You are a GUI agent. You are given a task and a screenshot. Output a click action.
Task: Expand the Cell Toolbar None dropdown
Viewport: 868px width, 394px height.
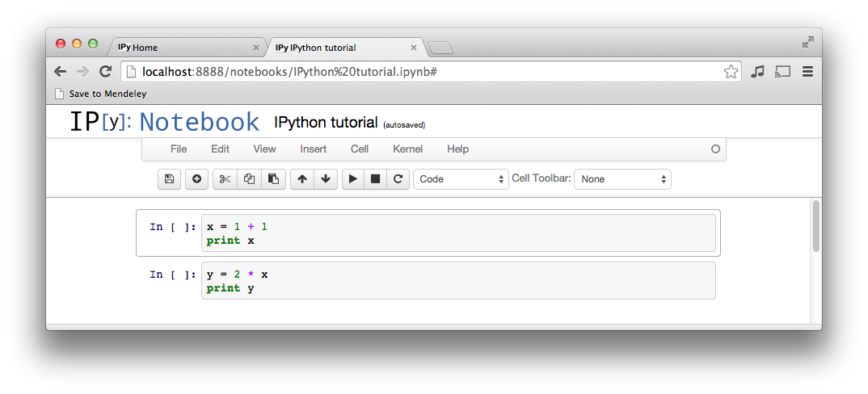pos(622,179)
